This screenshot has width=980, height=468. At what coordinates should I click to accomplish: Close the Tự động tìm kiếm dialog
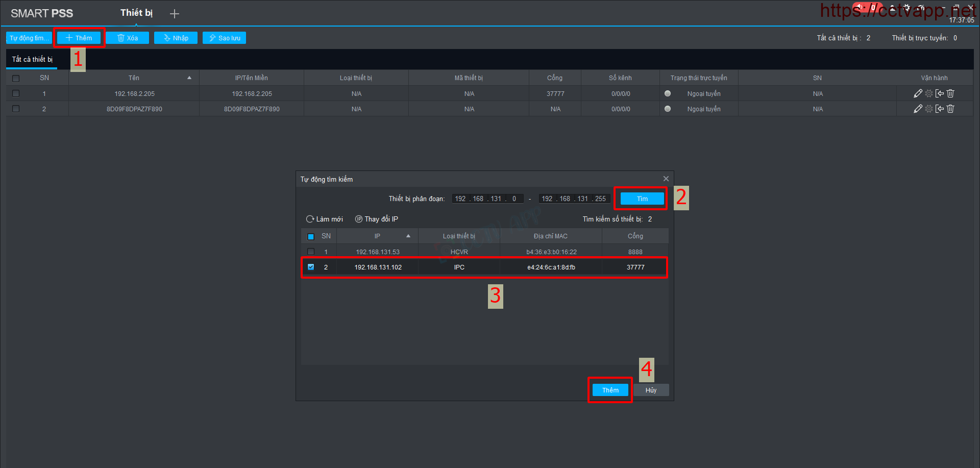pyautogui.click(x=666, y=179)
